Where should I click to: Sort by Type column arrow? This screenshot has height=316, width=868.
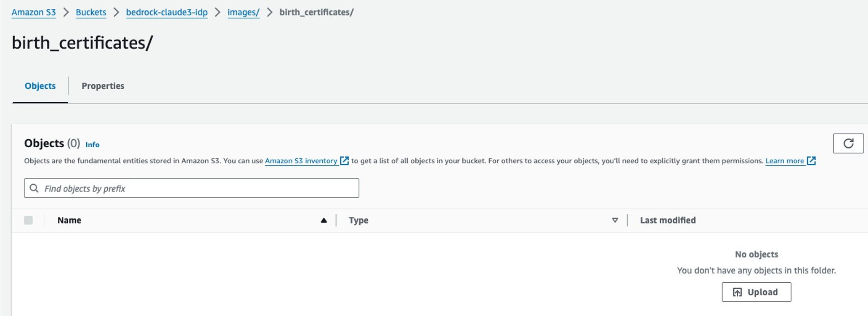pos(615,220)
